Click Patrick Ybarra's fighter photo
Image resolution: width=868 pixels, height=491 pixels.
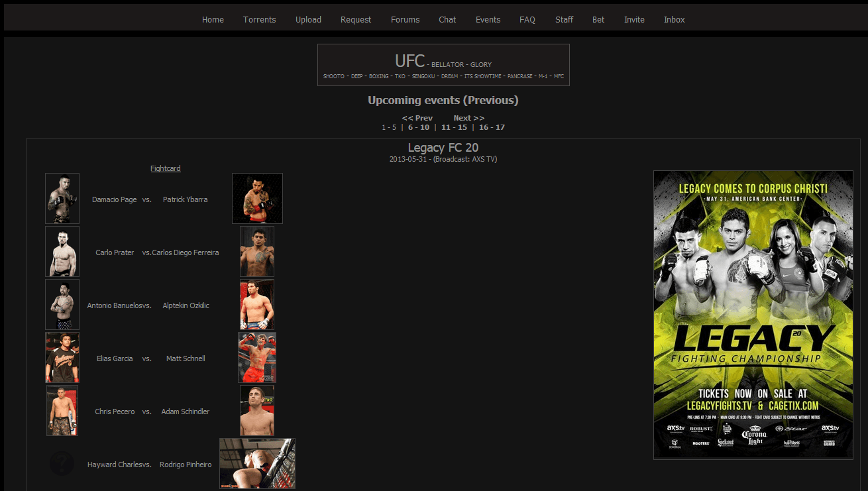coord(257,199)
